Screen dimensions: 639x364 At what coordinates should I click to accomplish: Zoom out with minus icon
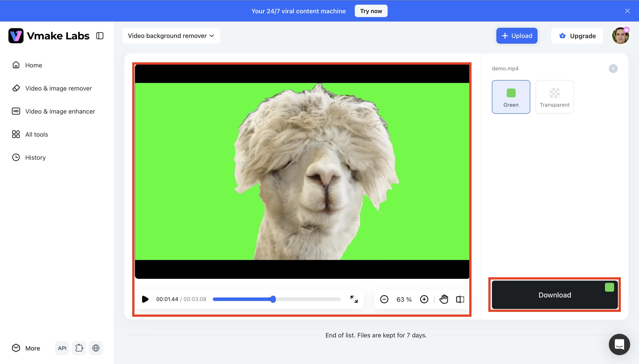(384, 299)
